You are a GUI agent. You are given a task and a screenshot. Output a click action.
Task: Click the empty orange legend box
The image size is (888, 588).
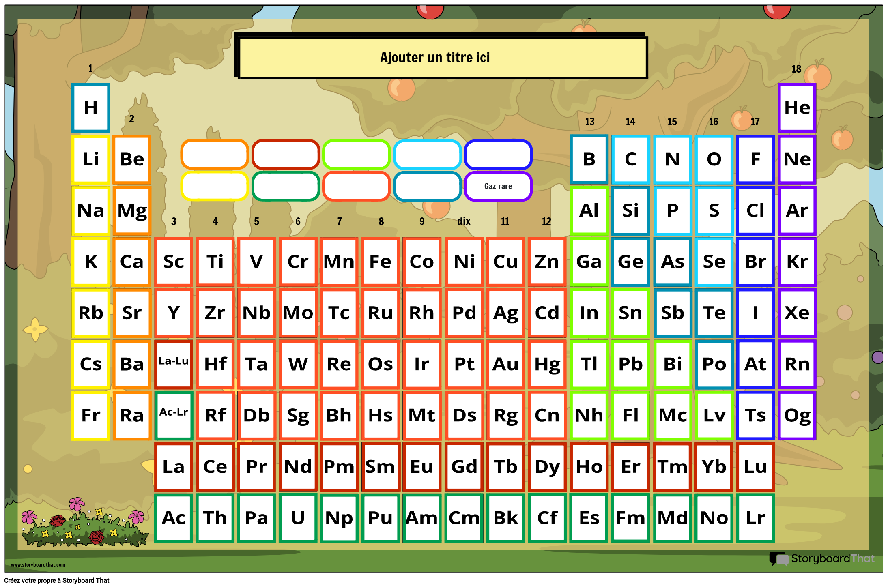[x=214, y=155]
